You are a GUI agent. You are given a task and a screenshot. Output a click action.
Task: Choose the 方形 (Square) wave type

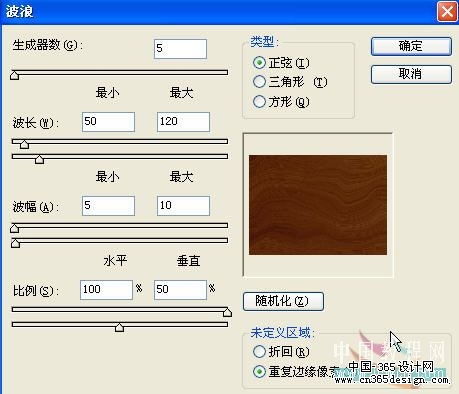(259, 102)
